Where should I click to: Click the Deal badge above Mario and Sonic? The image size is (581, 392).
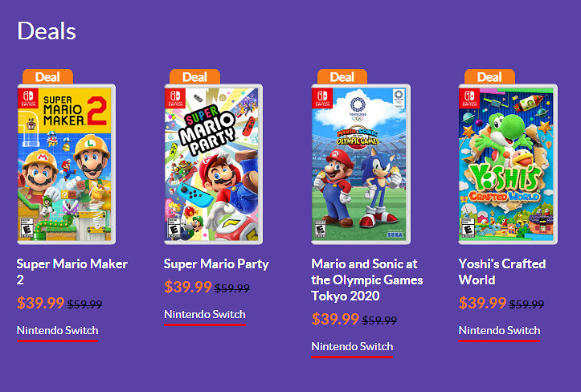[x=342, y=77]
